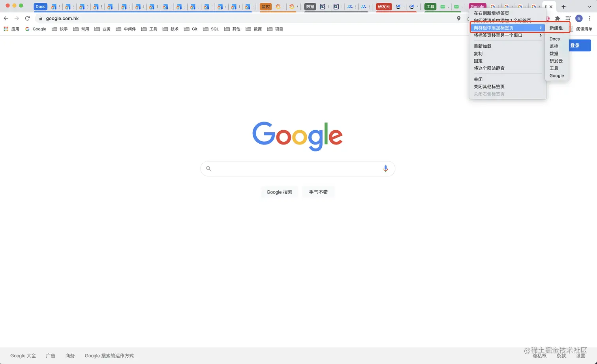597x364 pixels.
Task: Open the Extensions puzzle-piece icon
Action: (x=558, y=19)
